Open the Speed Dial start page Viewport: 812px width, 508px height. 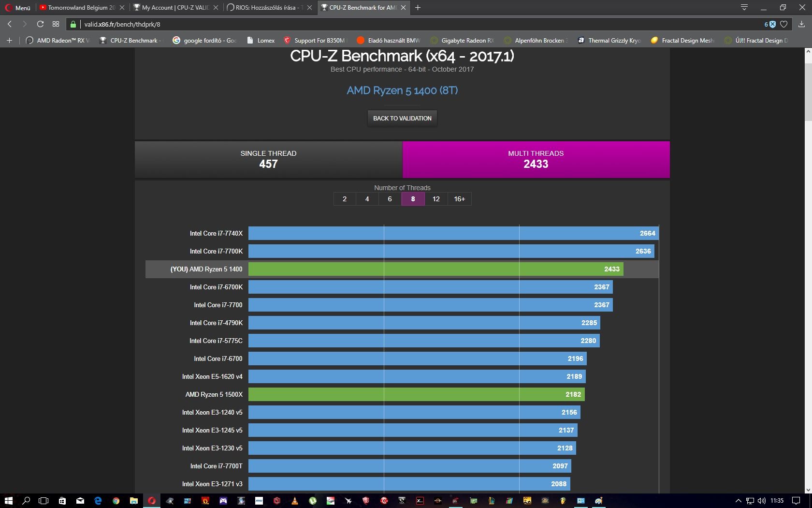coord(56,24)
